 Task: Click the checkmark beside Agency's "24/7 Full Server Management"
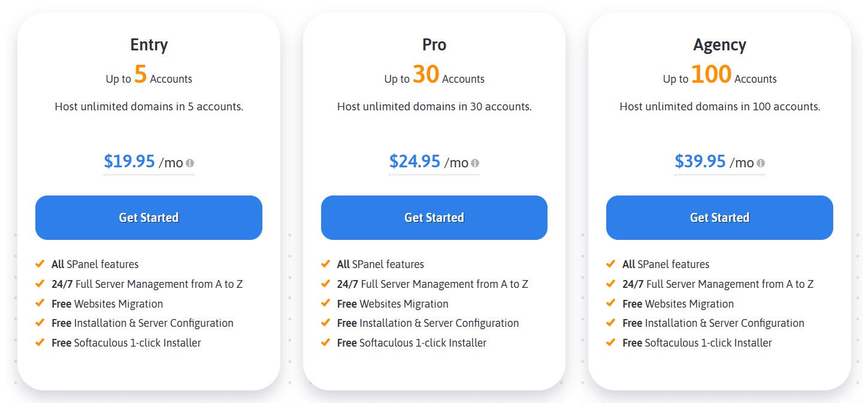point(612,284)
